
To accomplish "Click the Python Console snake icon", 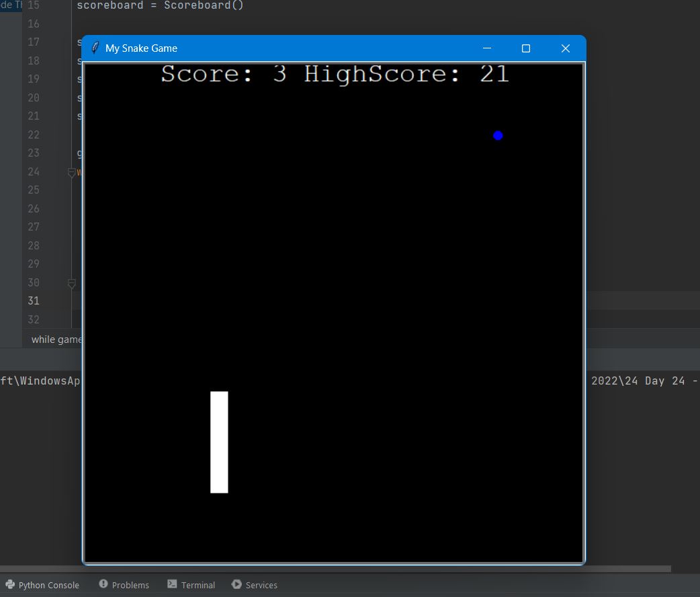I will click(x=9, y=585).
